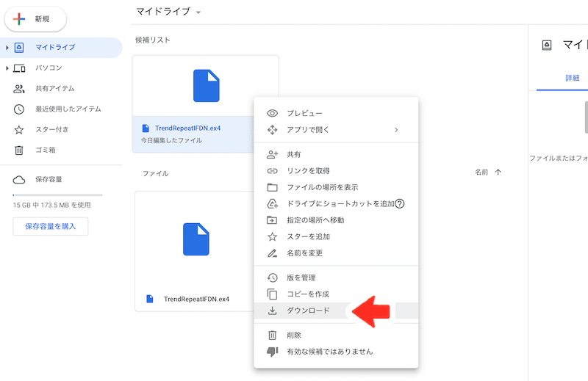Switch to the 詳細 tab
Viewport: 588px width, 381px height.
[x=573, y=78]
